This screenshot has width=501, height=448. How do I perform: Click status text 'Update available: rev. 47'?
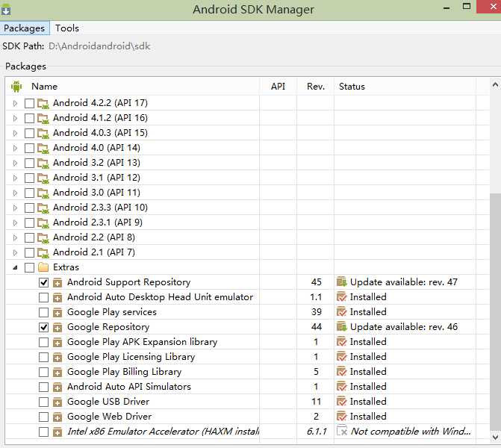click(404, 282)
